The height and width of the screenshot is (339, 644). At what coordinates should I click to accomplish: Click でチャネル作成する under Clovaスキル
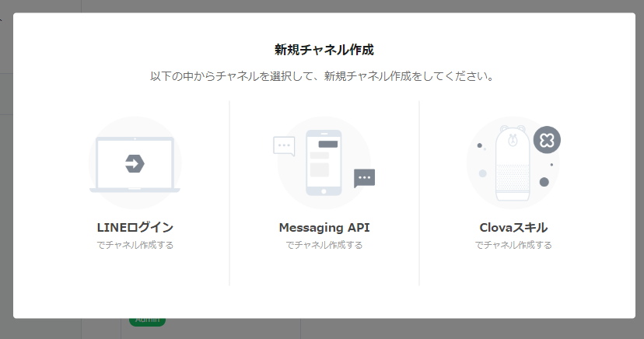(x=513, y=245)
